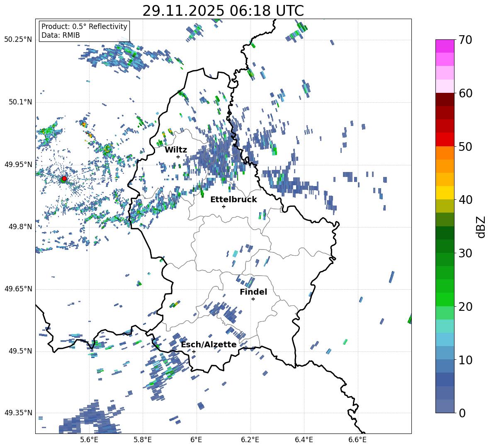Image resolution: width=491 pixels, height=448 pixels.
Task: Click the Data: RMIB text
Action: tap(61, 35)
